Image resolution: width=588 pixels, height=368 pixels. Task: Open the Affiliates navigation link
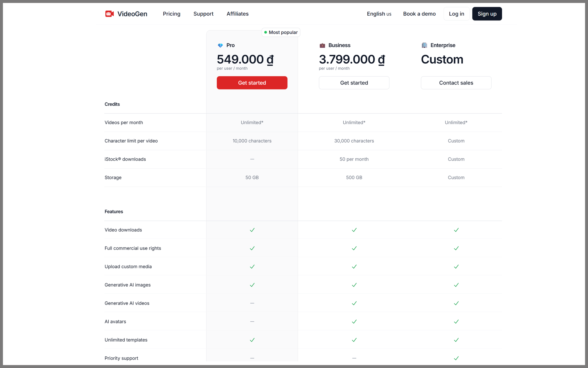(x=238, y=14)
